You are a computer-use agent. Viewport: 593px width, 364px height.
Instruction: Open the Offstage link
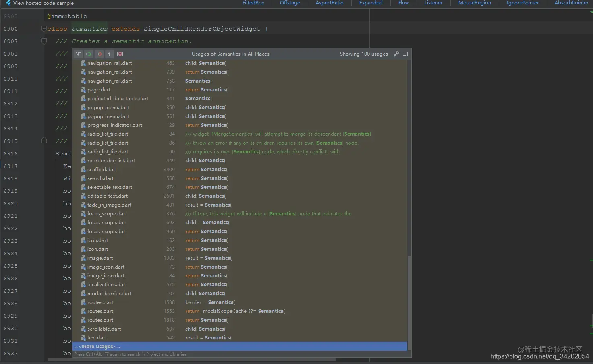(x=290, y=3)
